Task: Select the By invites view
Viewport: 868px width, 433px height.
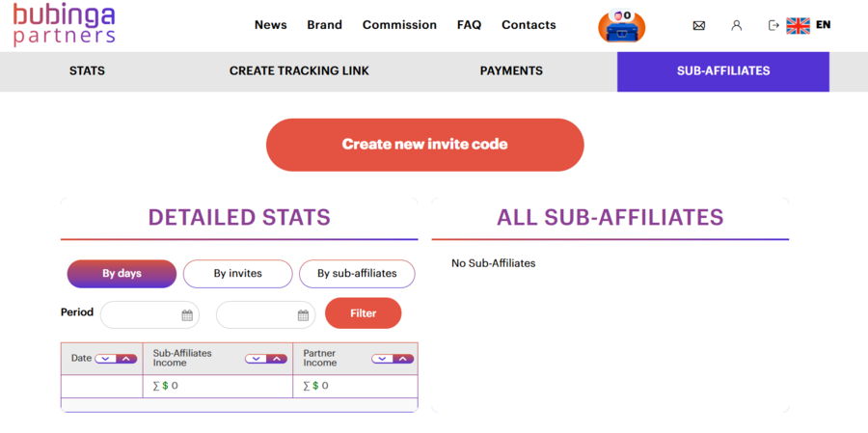Action: (237, 274)
